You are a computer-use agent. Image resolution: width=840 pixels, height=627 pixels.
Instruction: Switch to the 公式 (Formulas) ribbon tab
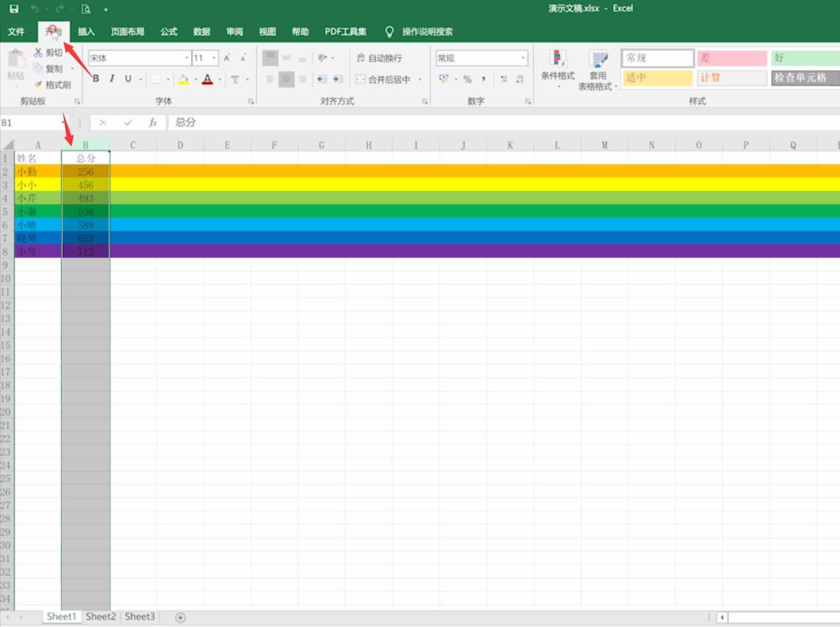(x=169, y=31)
